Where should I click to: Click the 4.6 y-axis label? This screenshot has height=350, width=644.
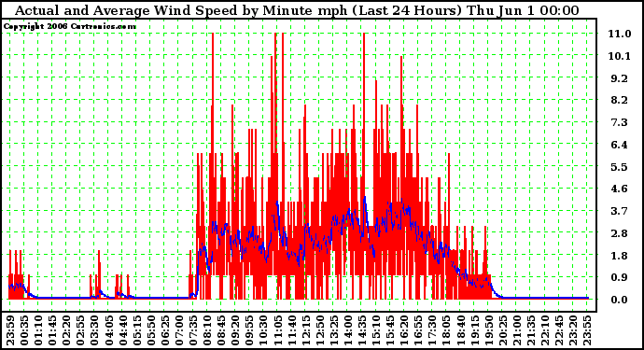coord(620,189)
